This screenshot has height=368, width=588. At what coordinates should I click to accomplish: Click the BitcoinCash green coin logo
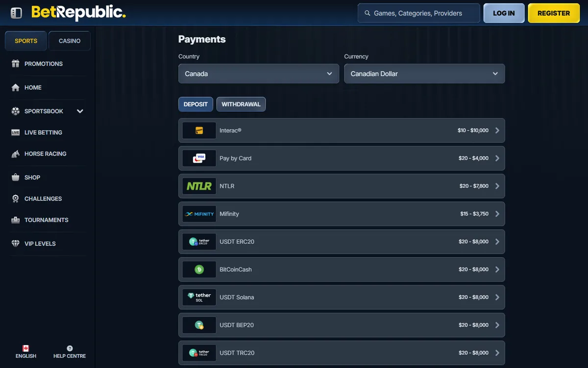pyautogui.click(x=199, y=269)
